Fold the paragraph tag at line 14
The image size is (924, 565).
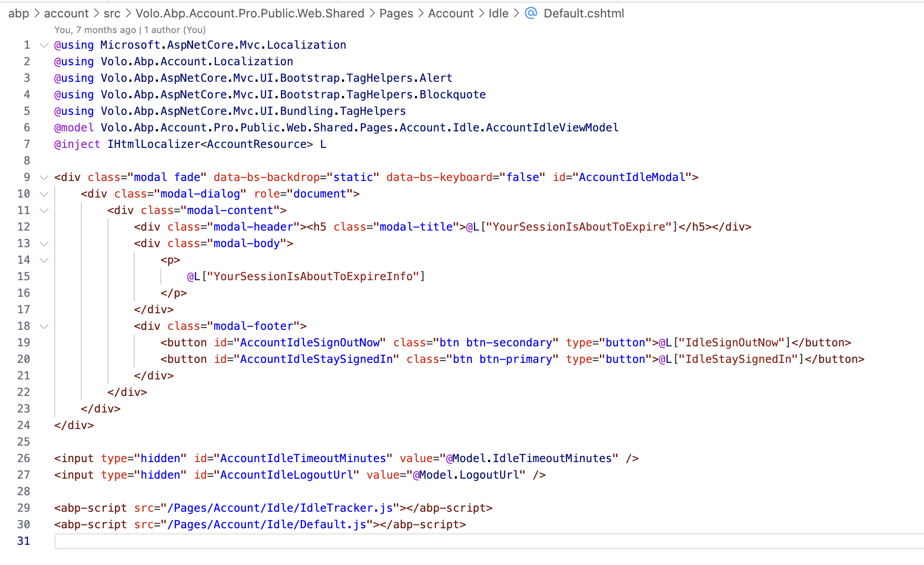pos(44,260)
